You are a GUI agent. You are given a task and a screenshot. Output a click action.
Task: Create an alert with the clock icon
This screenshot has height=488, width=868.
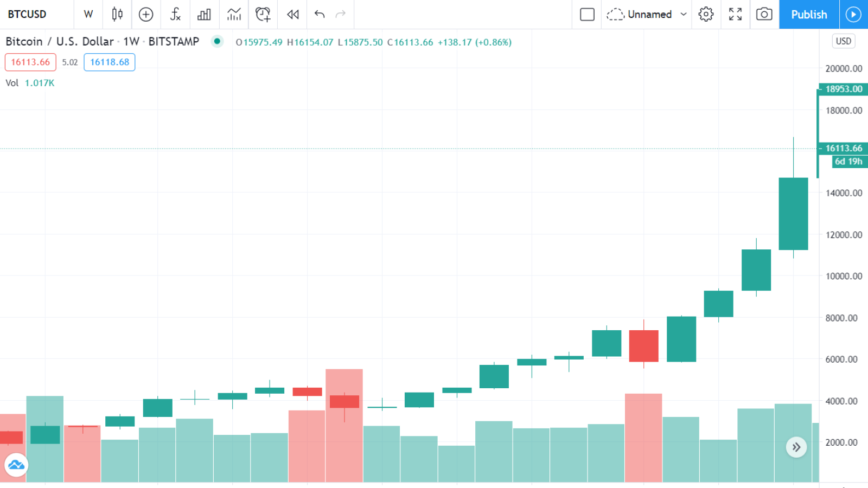click(263, 14)
